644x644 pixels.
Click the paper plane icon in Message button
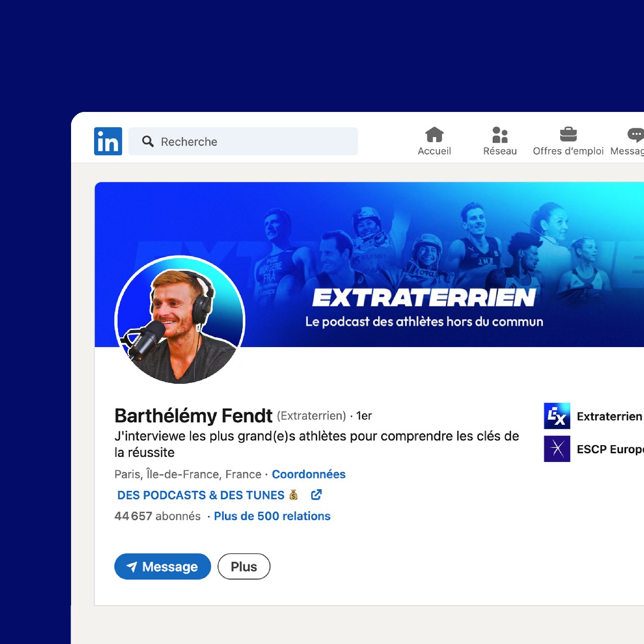tap(132, 567)
